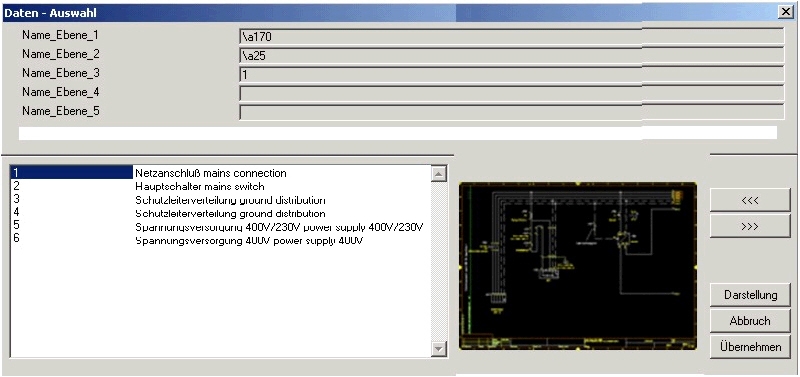Click the circuit diagram preview thumbnail

578,266
